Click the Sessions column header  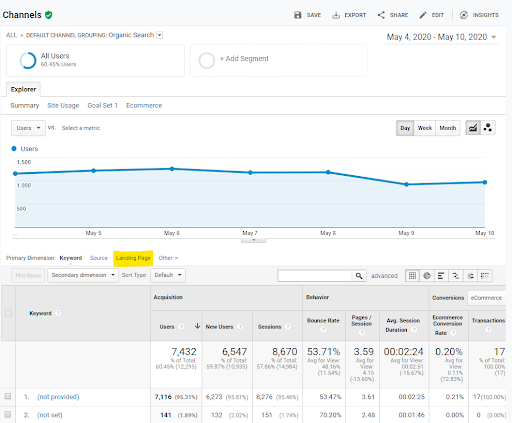[269, 327]
